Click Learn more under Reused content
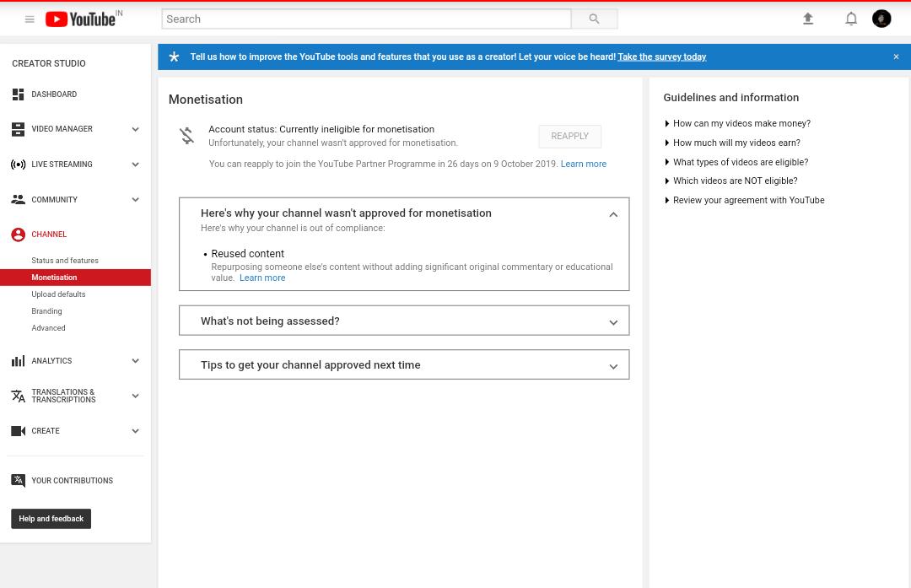The image size is (911, 588). (x=262, y=278)
